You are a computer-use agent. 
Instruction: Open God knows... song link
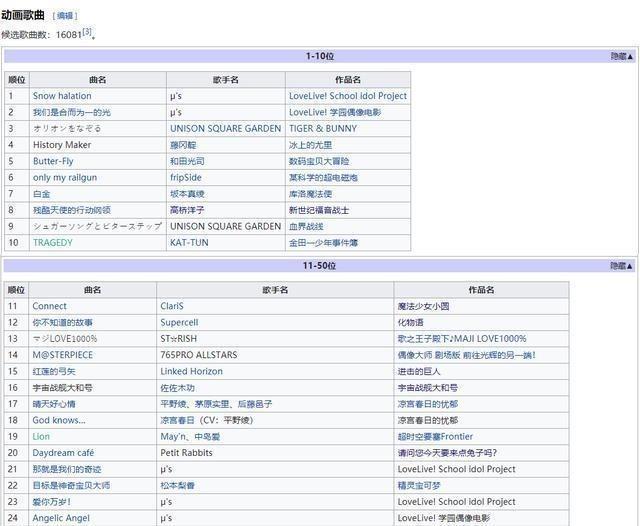(x=59, y=420)
